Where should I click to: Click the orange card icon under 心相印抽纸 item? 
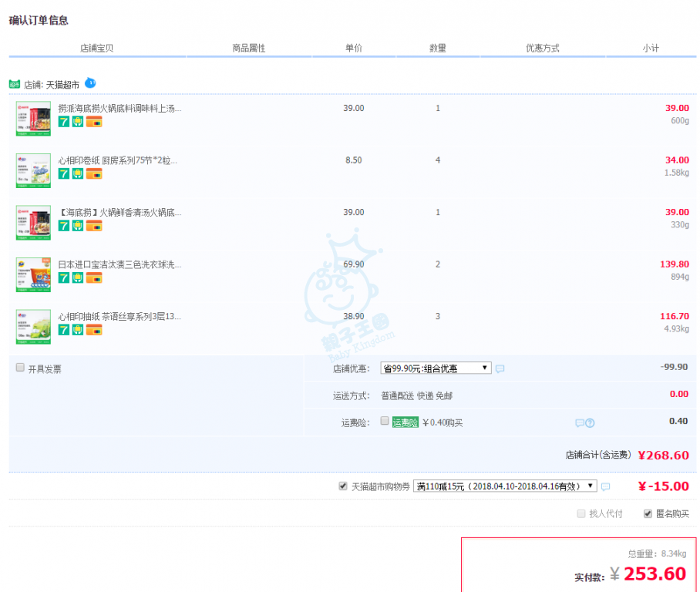pyautogui.click(x=93, y=330)
